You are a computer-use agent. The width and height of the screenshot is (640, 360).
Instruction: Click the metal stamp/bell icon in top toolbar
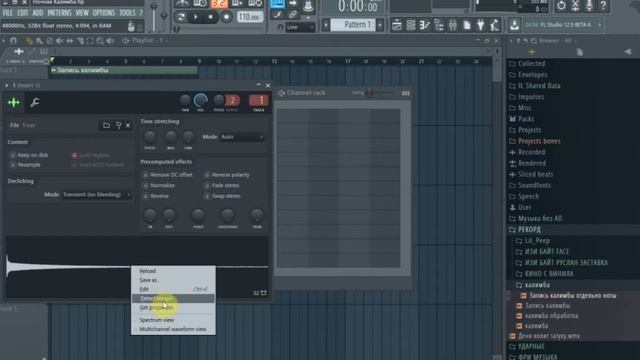point(308,5)
